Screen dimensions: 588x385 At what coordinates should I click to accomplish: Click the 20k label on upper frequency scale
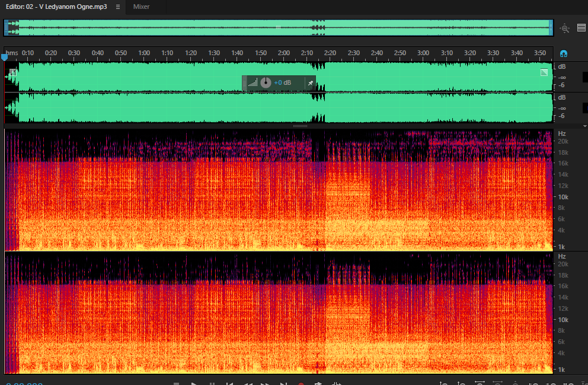(x=563, y=141)
